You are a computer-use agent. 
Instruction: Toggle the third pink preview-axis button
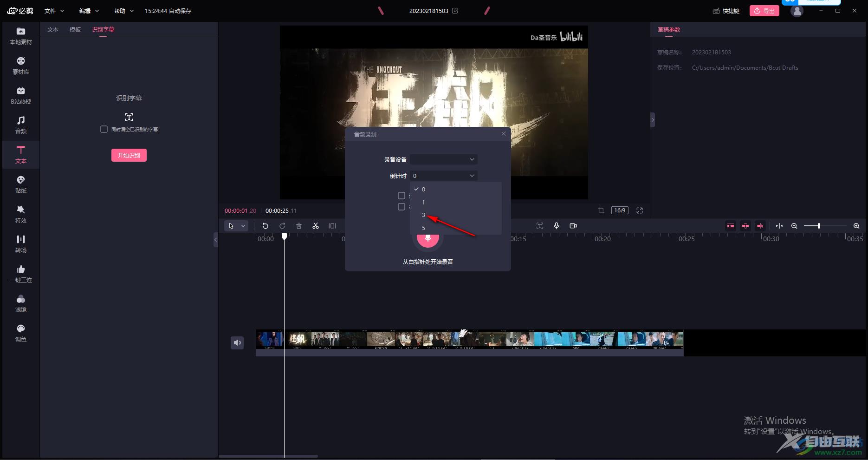pos(760,226)
